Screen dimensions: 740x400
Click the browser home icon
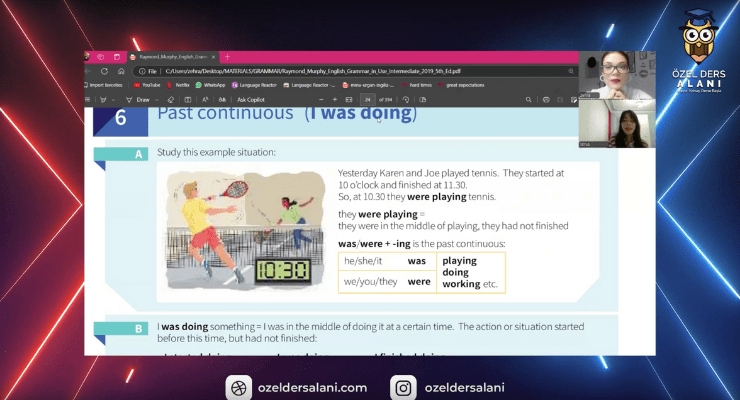121,71
